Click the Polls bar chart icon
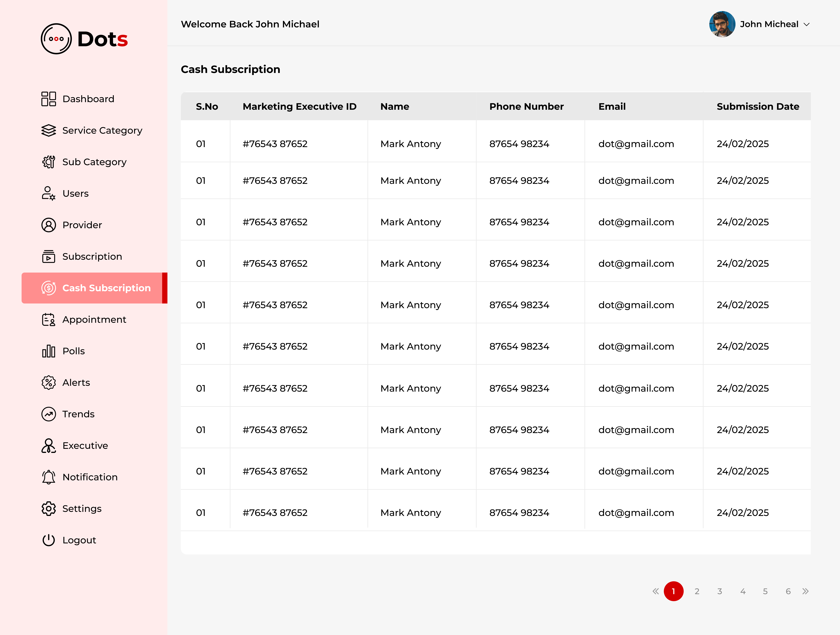The width and height of the screenshot is (840, 635). click(49, 351)
